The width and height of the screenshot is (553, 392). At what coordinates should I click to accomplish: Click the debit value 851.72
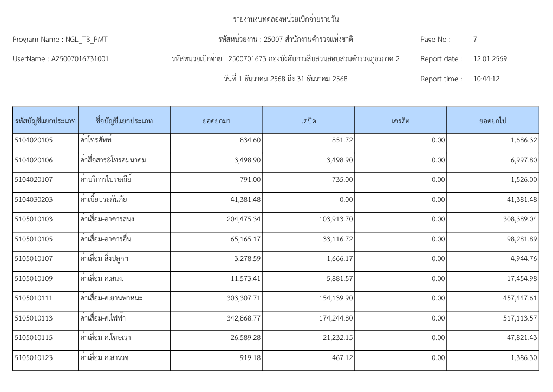[x=339, y=140]
